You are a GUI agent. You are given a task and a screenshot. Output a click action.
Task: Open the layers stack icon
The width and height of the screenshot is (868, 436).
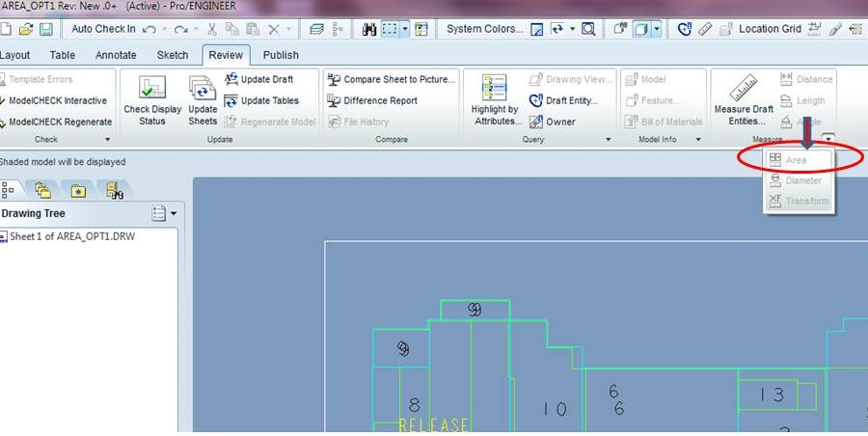click(x=316, y=29)
